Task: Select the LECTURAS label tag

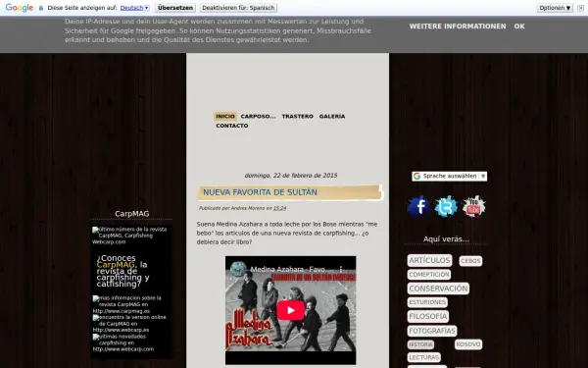Action: 423,357
